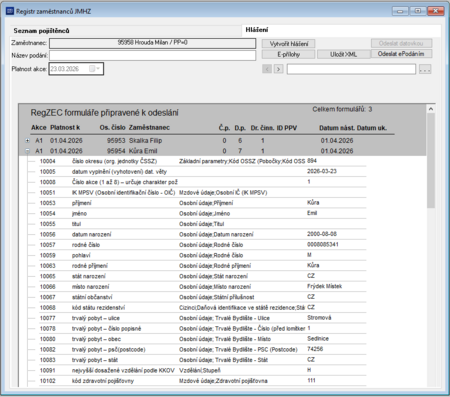Image resolution: width=450 pixels, height=397 pixels.
Task: Select row 10005 datum vyplnění
Action: tap(203, 172)
